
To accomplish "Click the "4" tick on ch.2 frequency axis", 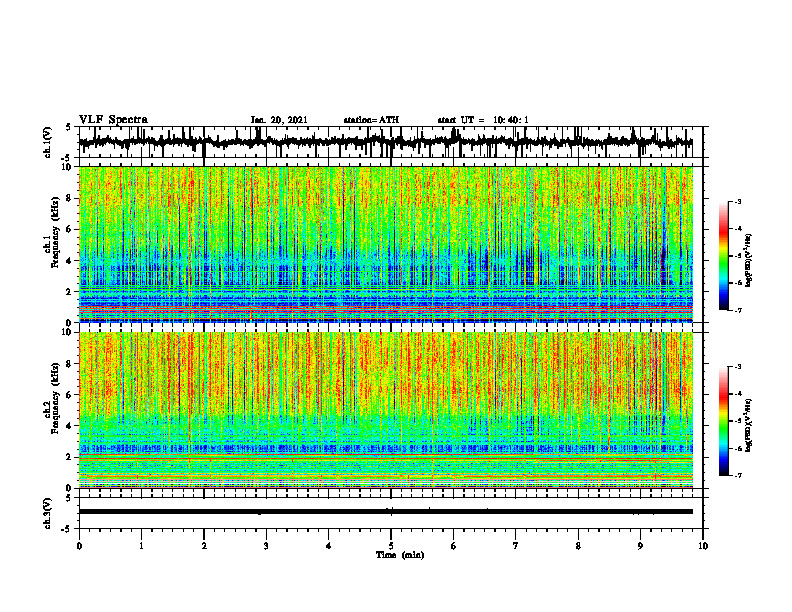I will point(70,426).
